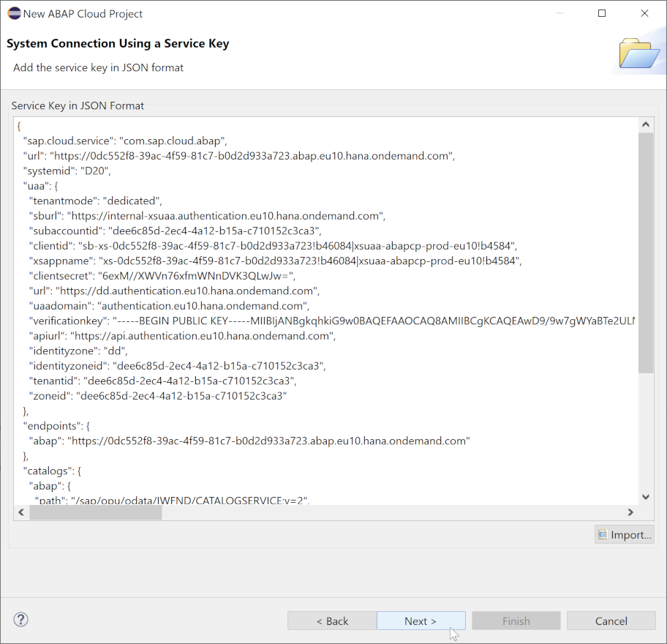The height and width of the screenshot is (644, 667).
Task: Click the scroll up arrow of JSON text area
Action: [646, 124]
